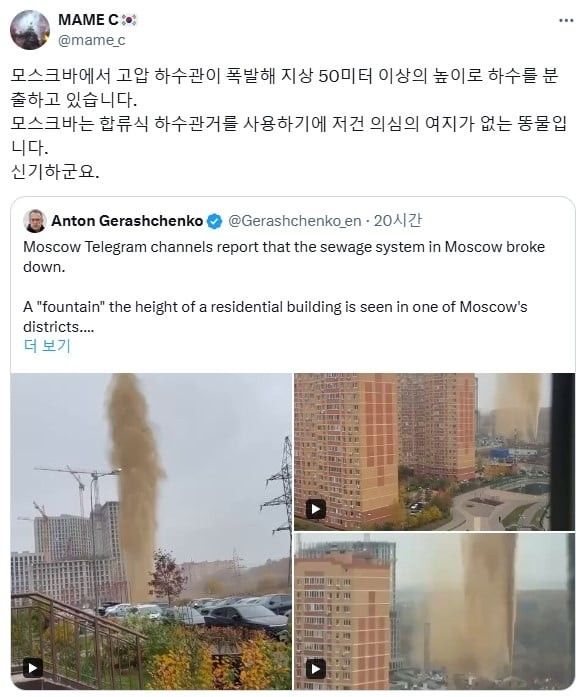588x697 pixels.
Task: Open bottom-right thumbnail of brown geyser
Action: pos(434,611)
